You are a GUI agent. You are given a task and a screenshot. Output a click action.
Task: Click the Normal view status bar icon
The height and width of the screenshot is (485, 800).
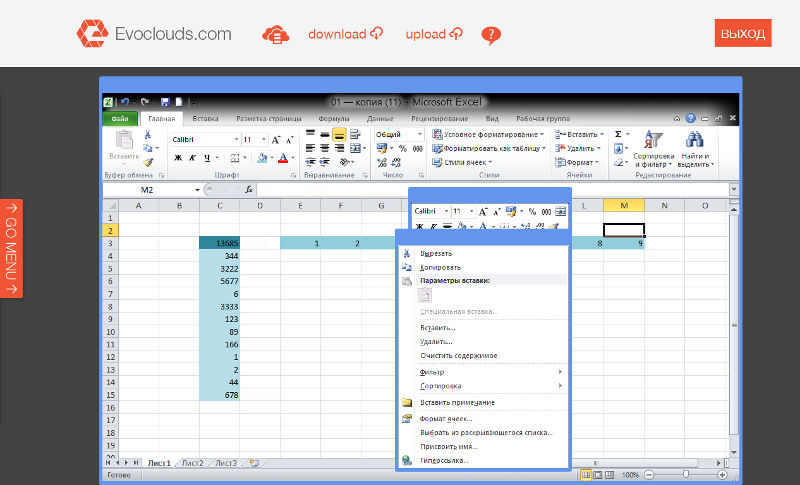point(586,475)
